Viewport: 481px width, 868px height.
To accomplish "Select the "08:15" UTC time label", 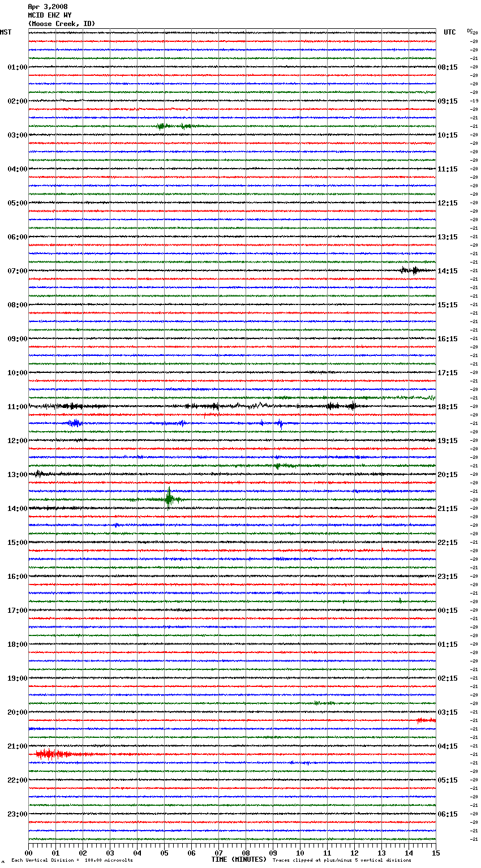I will click(x=448, y=67).
